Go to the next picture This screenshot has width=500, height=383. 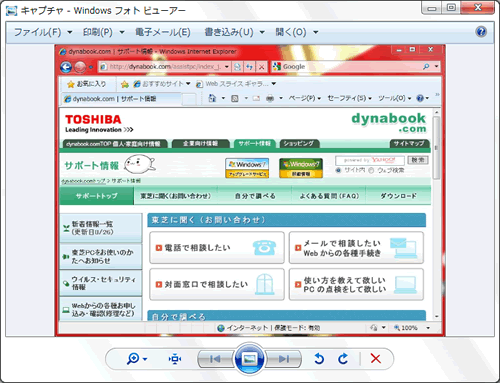[284, 359]
